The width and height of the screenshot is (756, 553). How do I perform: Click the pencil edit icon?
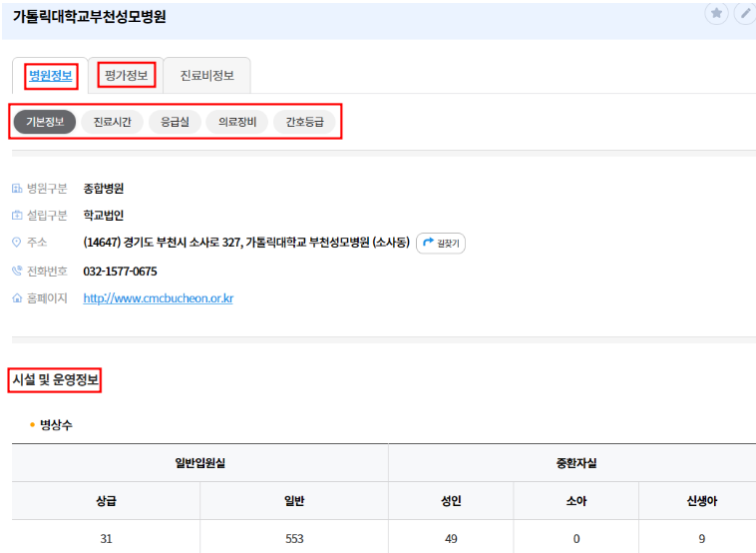tap(745, 13)
